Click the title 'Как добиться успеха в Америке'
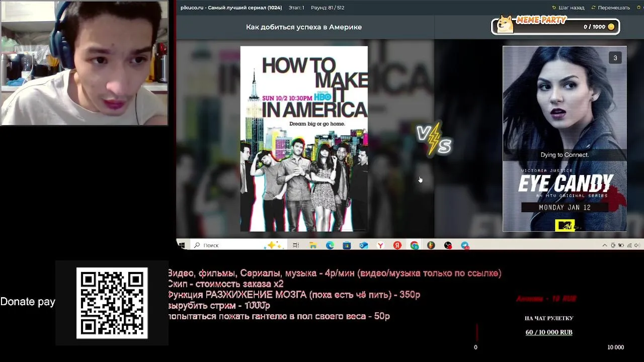Image resolution: width=644 pixels, height=362 pixels. pyautogui.click(x=304, y=27)
